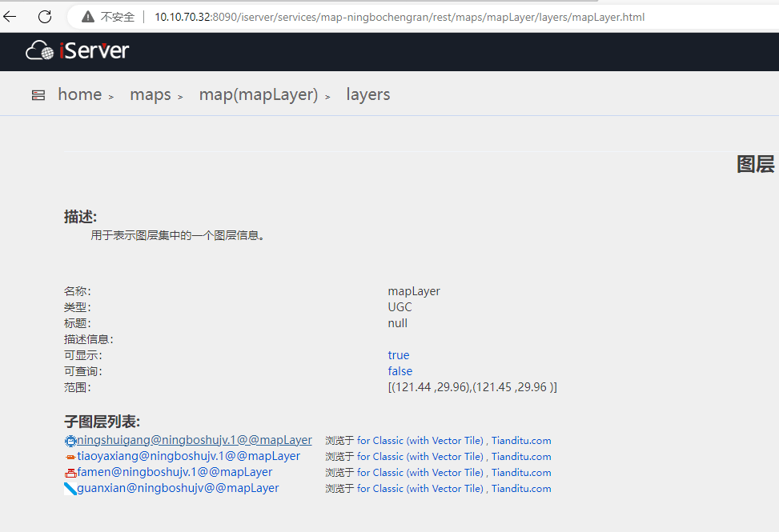The image size is (779, 532).
Task: Browse tiaoyaxiang layer in Classic Vector Tile
Action: 420,457
